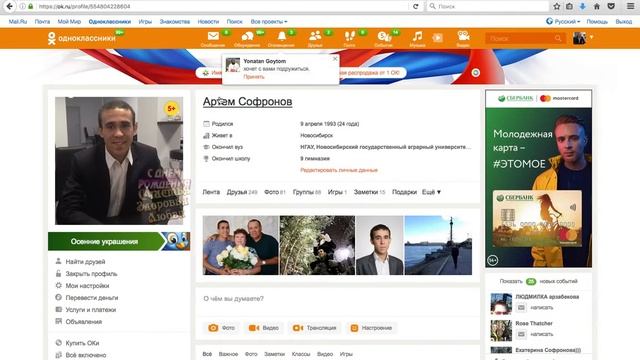Click Найти друзей in left menu

(85, 262)
